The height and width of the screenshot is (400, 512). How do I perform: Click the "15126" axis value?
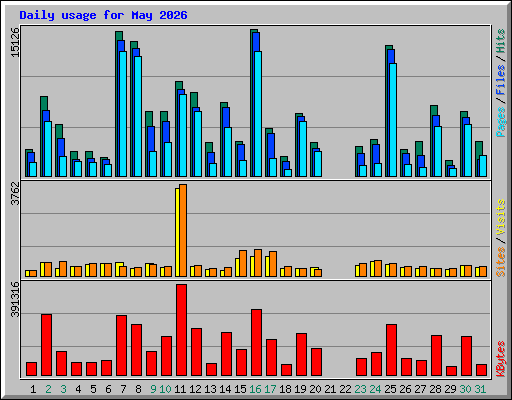[15, 42]
